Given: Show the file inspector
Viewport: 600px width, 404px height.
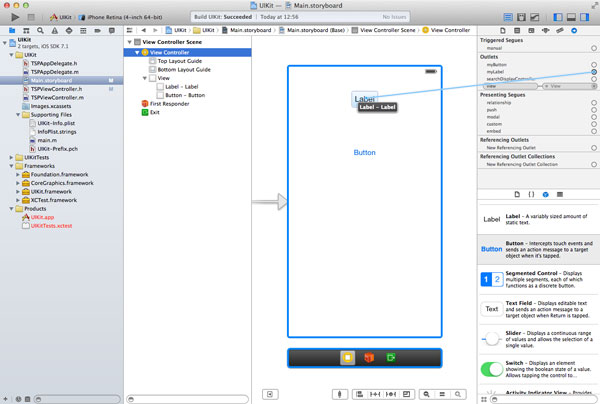Looking at the screenshot, I should 503,31.
